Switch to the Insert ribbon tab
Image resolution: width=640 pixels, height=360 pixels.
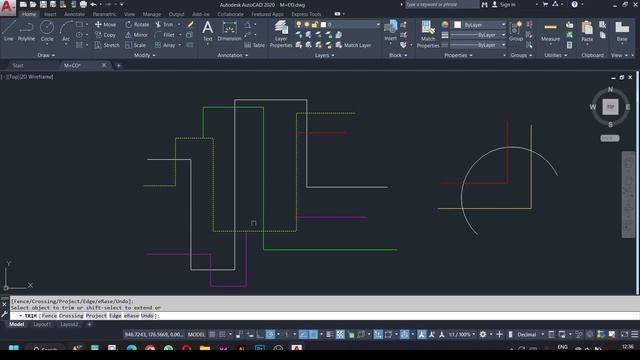click(x=50, y=14)
